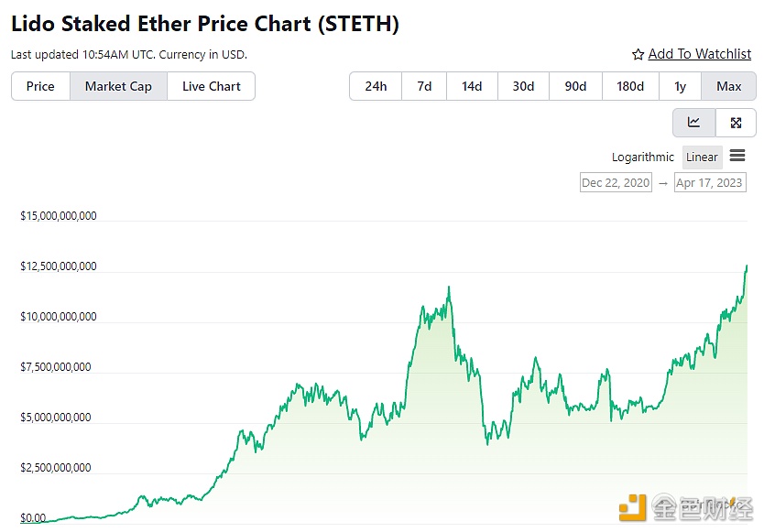Select the 90d time range

coord(575,87)
